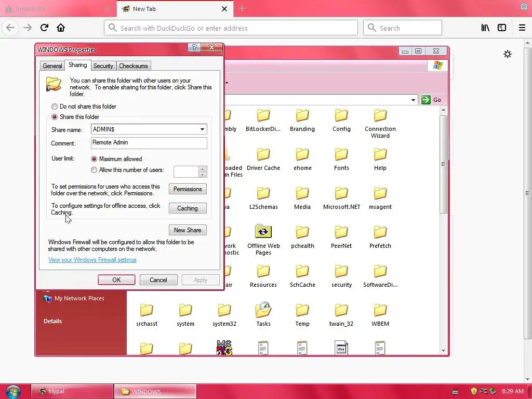Open the srchasst folder
The width and height of the screenshot is (532, 399).
[x=147, y=315]
